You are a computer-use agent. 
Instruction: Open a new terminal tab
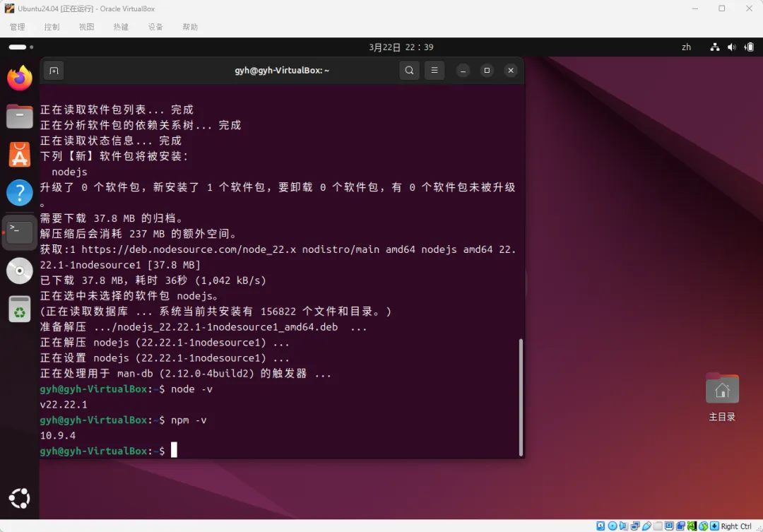tap(54, 71)
